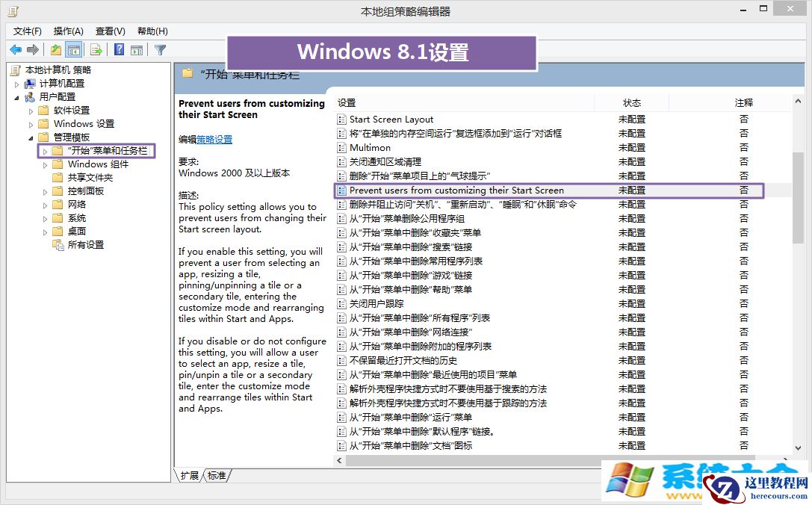Click the 本地计算机 策略 root icon
The image size is (812, 505).
coord(13,69)
